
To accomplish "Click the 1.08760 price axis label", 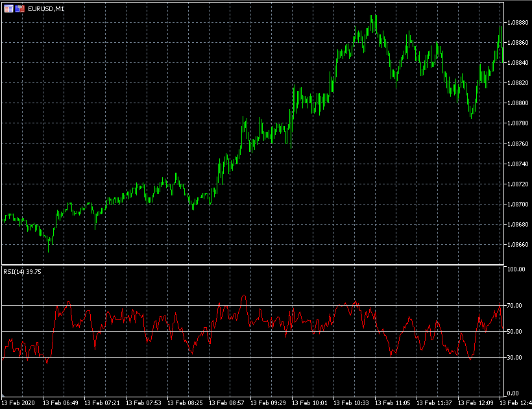I will coord(518,144).
